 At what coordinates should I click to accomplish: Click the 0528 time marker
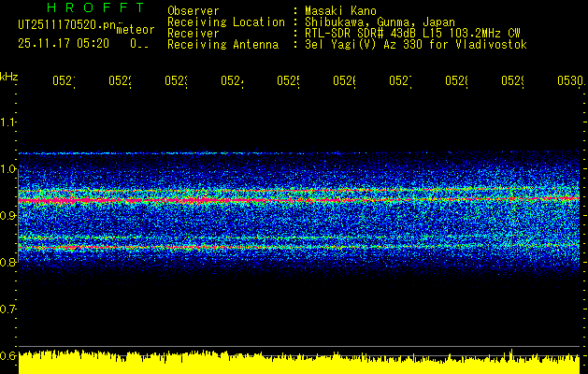point(457,80)
